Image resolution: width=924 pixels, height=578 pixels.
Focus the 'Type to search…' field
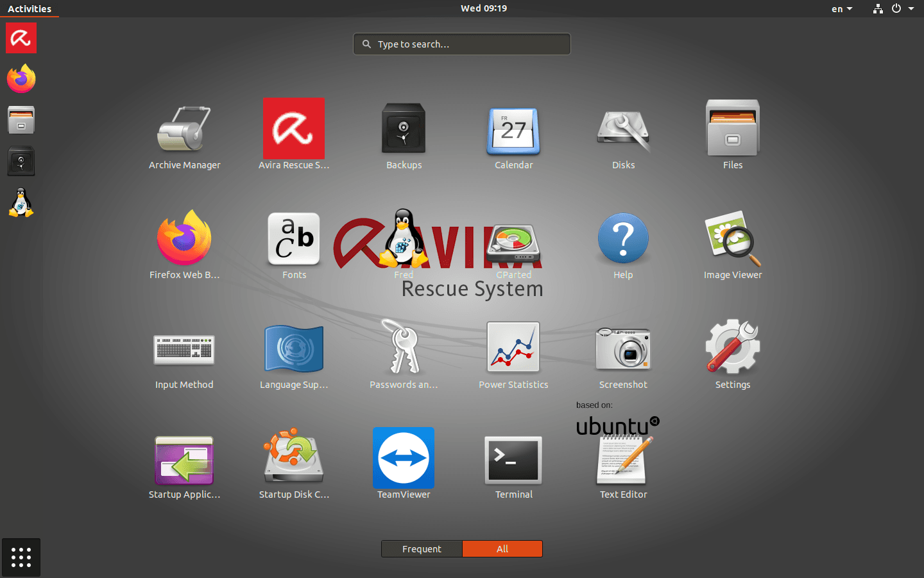tap(462, 44)
